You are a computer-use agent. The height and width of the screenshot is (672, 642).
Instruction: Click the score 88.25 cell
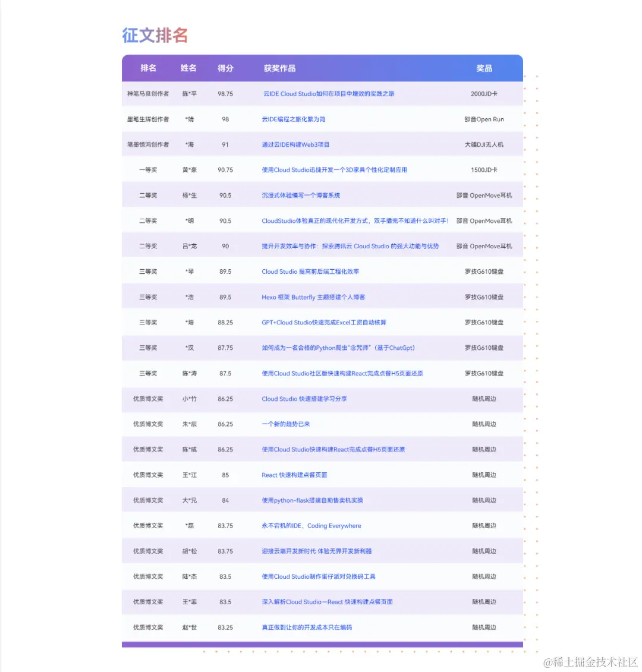click(x=225, y=323)
